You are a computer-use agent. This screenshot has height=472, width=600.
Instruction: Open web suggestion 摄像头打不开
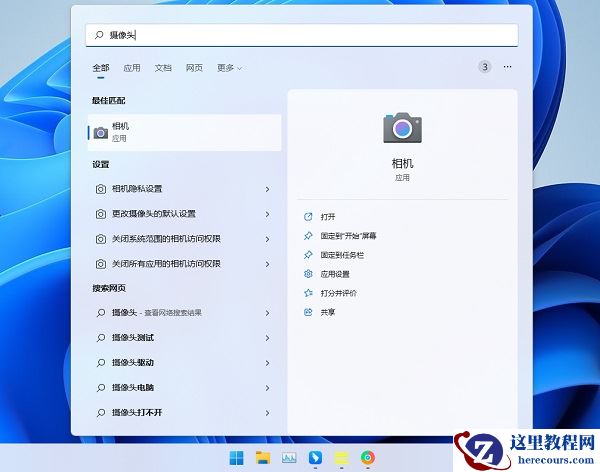click(x=184, y=413)
